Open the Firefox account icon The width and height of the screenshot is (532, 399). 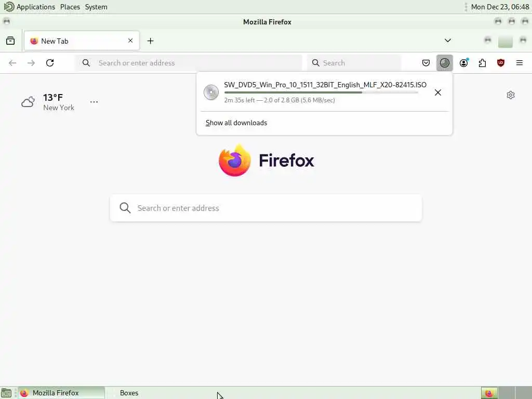(464, 63)
